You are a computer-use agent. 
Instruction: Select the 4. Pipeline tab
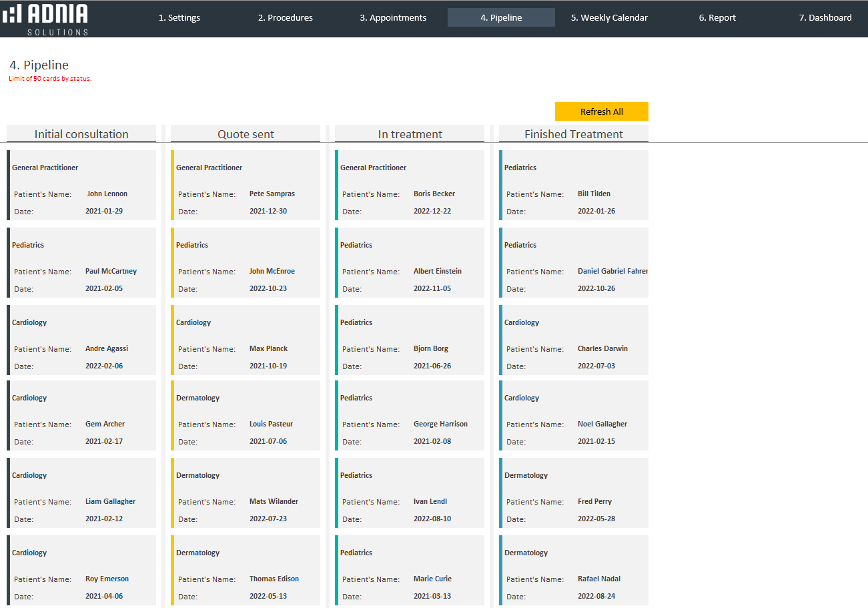point(501,18)
